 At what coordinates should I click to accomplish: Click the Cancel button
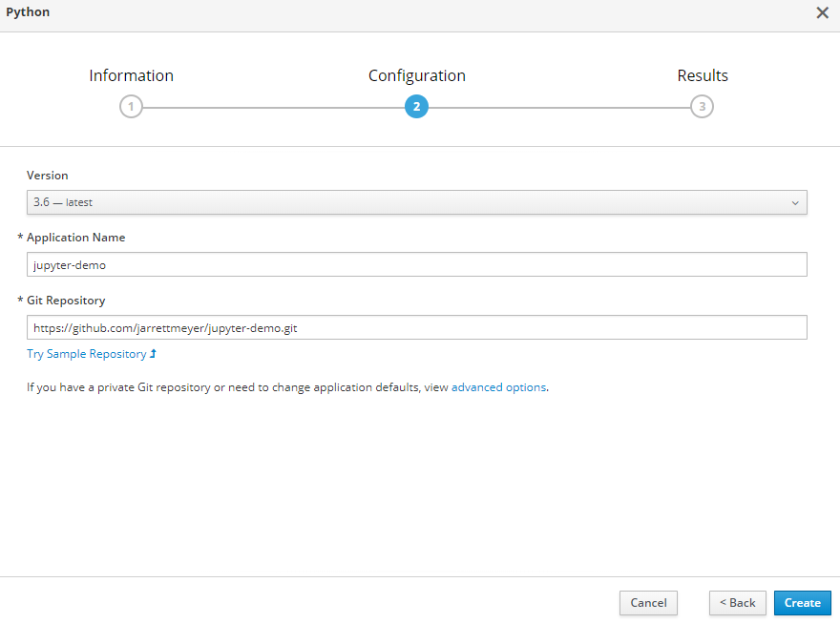pos(648,603)
